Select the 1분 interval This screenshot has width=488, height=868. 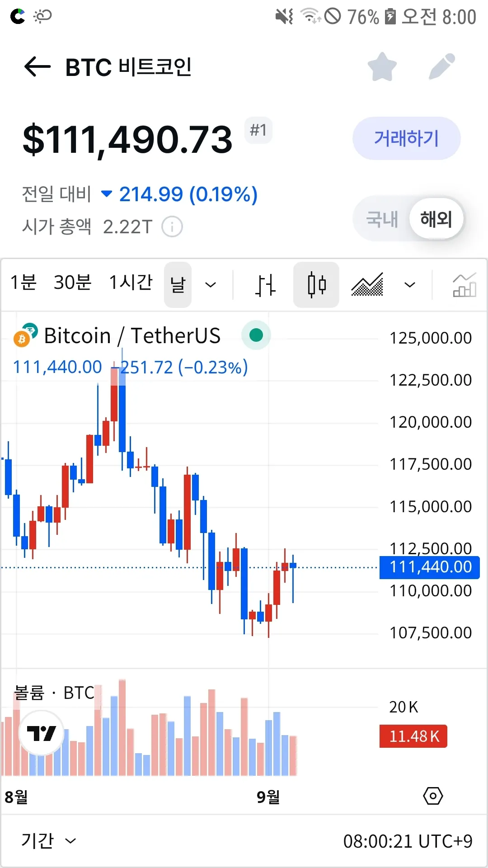(x=23, y=283)
